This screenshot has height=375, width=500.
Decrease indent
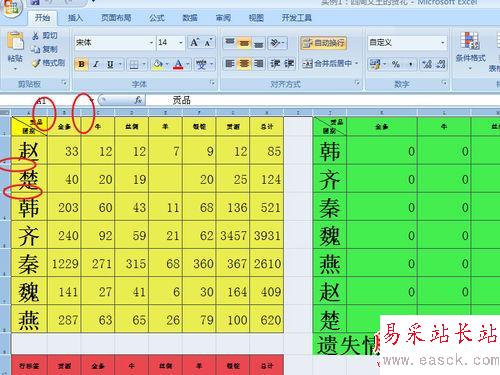click(275, 63)
